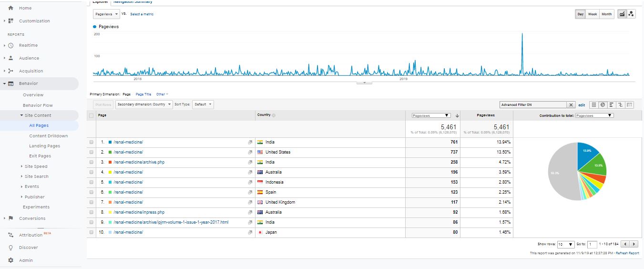This screenshot has width=644, height=269.
Task: Select the performance bar view icon
Action: 612,105
